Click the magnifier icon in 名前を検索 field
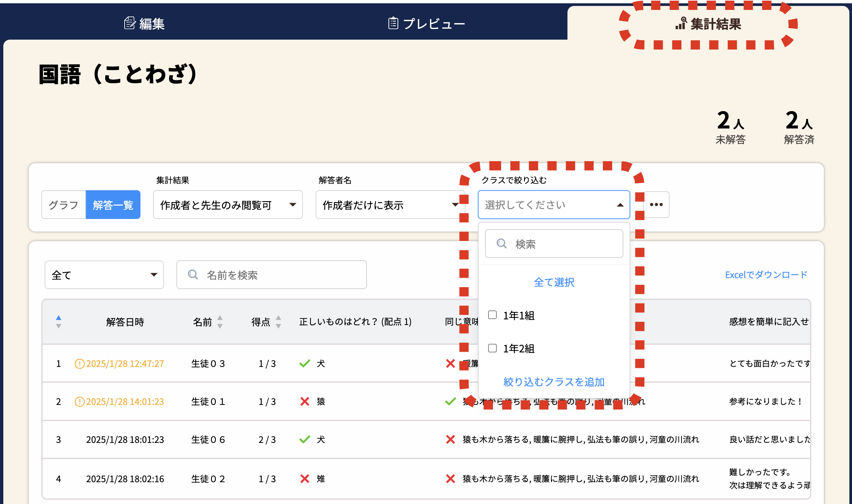Image resolution: width=852 pixels, height=504 pixels. pos(193,275)
